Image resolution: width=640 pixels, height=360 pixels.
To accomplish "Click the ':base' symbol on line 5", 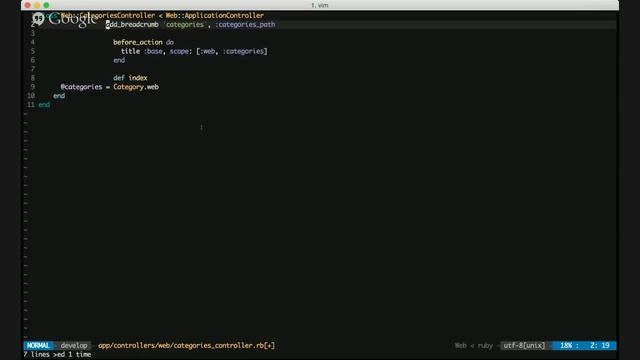I will point(153,51).
